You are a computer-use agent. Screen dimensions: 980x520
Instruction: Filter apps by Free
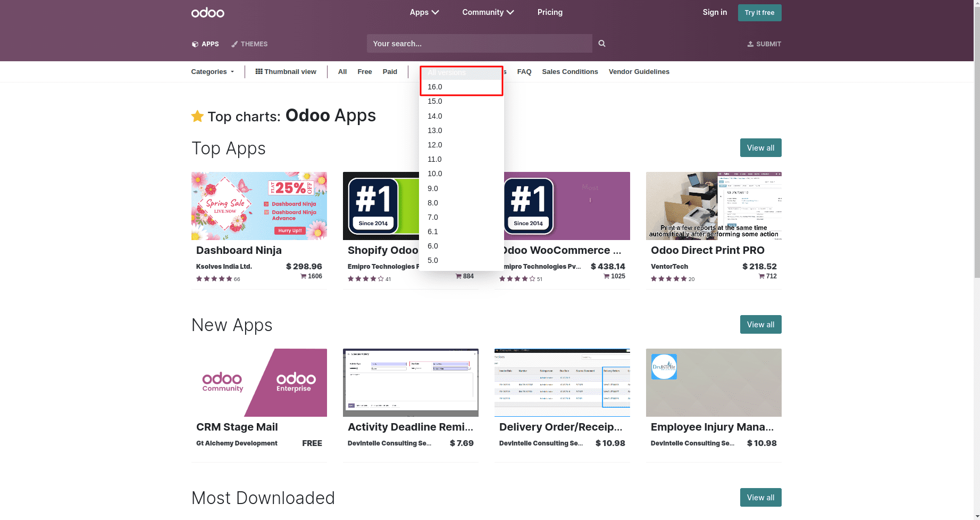click(365, 72)
